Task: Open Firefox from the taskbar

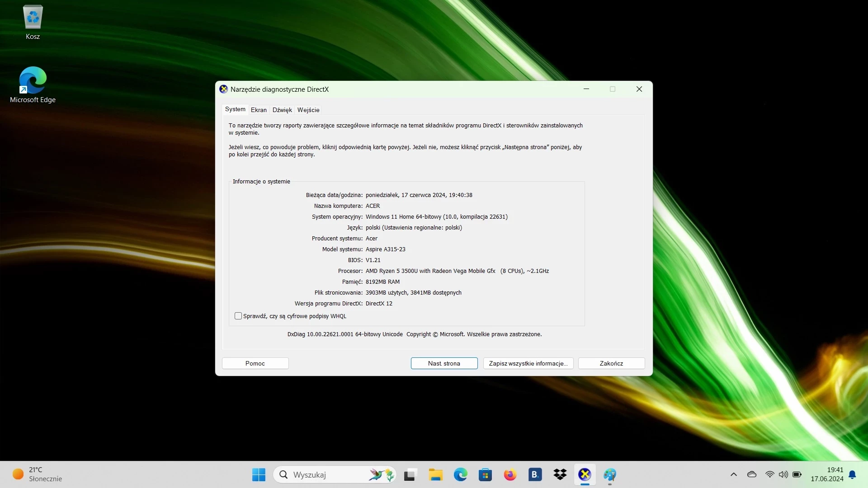Action: coord(510,474)
